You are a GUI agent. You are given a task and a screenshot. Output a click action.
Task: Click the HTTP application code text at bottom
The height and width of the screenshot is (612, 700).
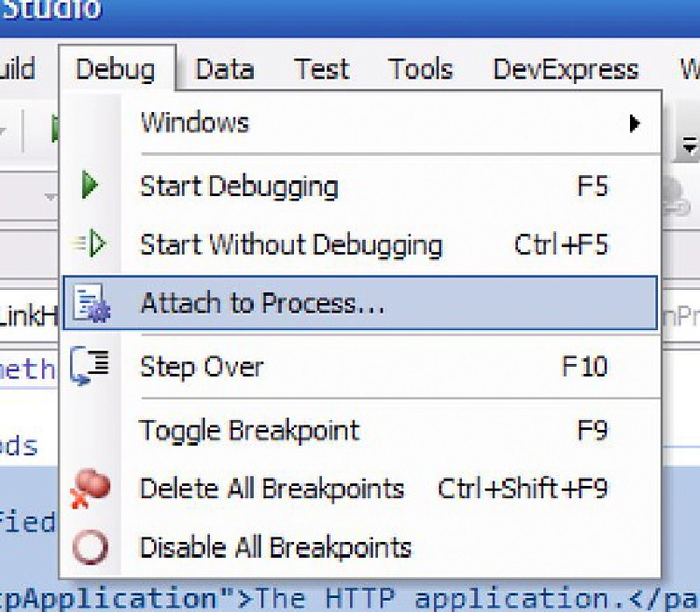click(350, 597)
